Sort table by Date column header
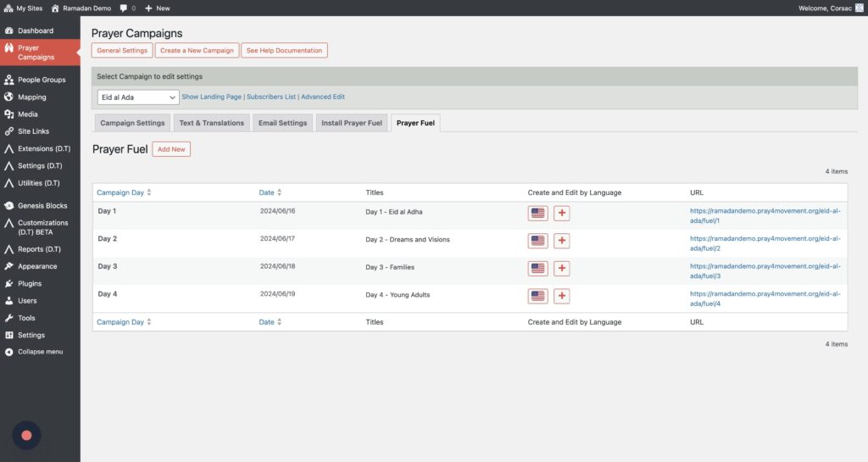Image resolution: width=868 pixels, height=462 pixels. [x=267, y=192]
